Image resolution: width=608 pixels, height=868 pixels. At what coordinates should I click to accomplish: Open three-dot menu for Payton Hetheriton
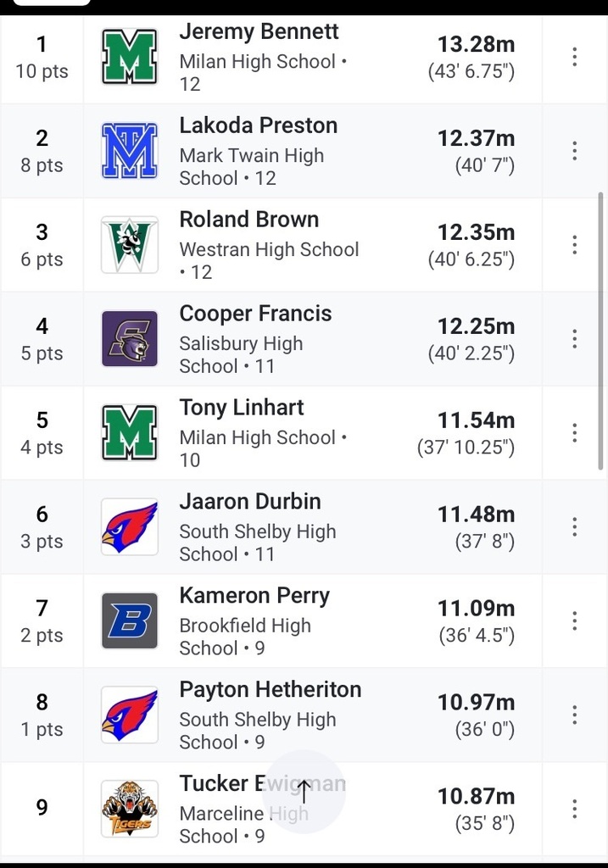[x=574, y=715]
